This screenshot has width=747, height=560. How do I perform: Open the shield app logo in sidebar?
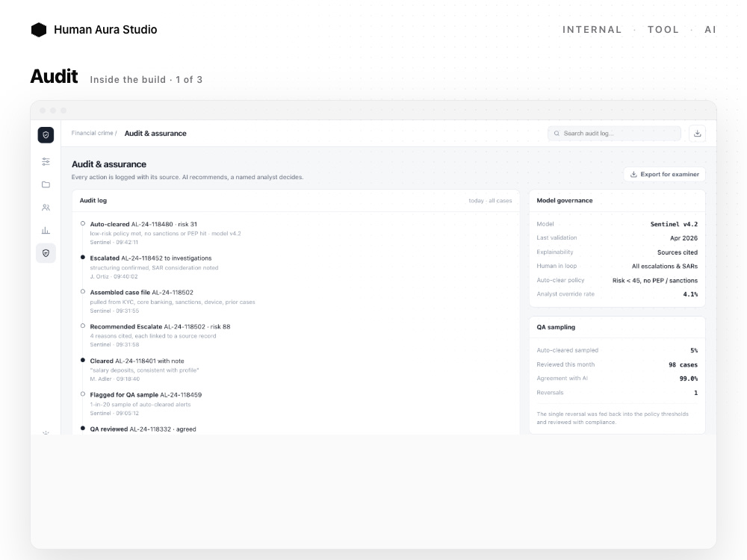46,134
